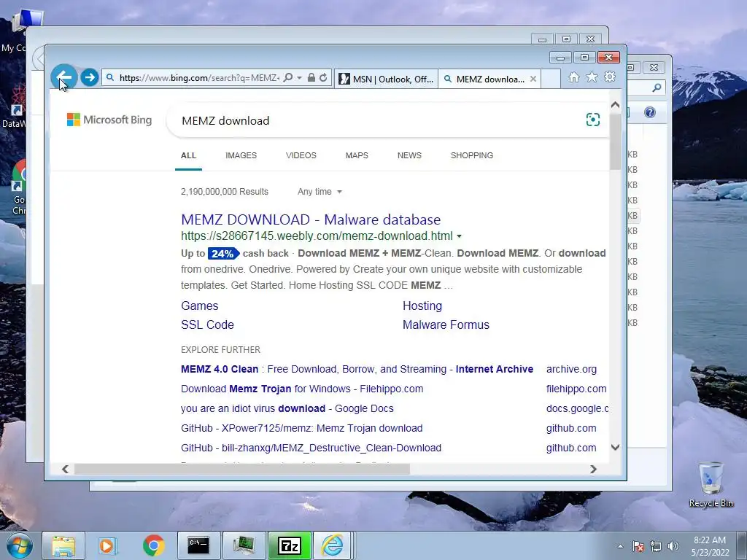Open a new blank tab
This screenshot has height=560, width=747.
tap(551, 79)
